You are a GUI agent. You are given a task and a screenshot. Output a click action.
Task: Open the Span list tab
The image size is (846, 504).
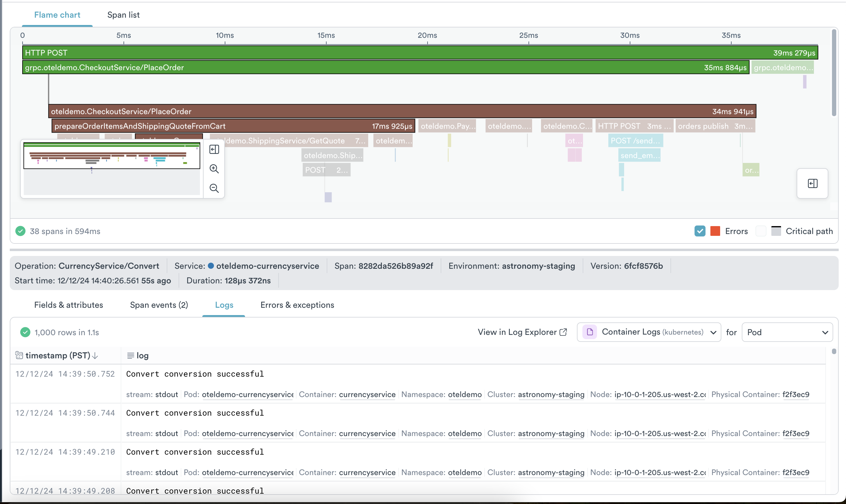click(123, 15)
